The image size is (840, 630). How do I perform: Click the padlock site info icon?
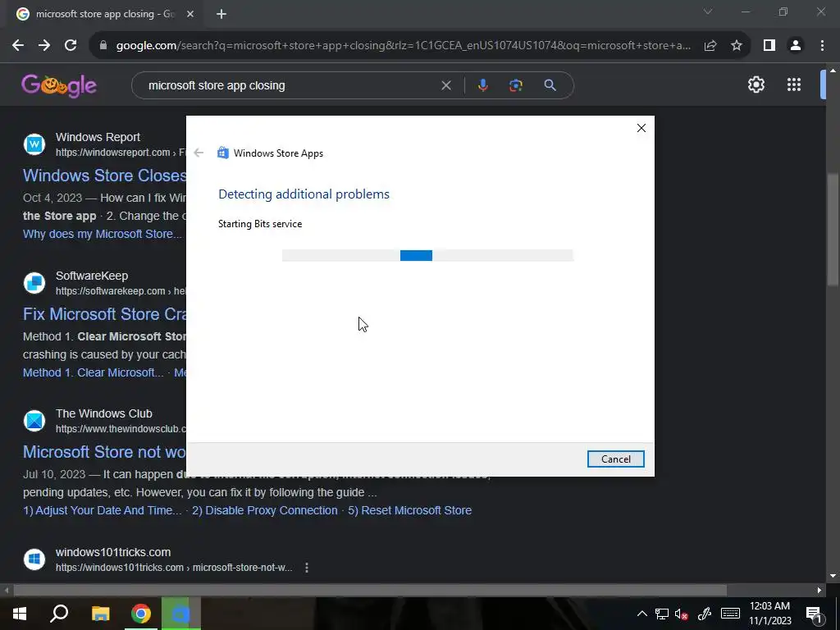(103, 46)
